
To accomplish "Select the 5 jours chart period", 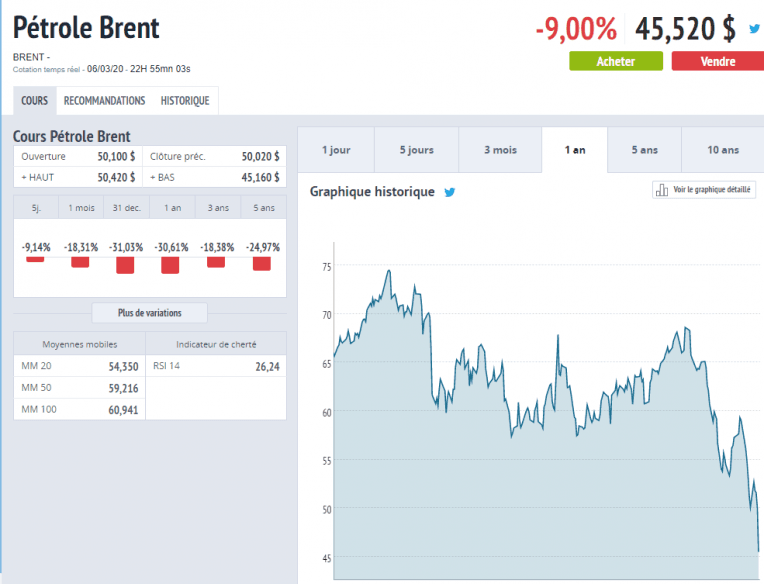I will pyautogui.click(x=416, y=150).
